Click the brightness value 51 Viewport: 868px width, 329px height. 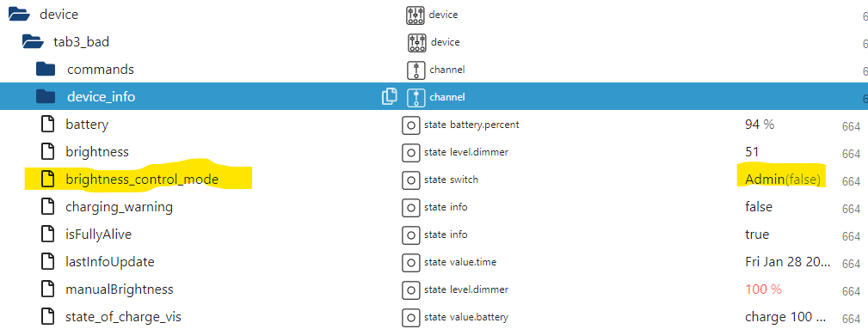click(x=752, y=151)
